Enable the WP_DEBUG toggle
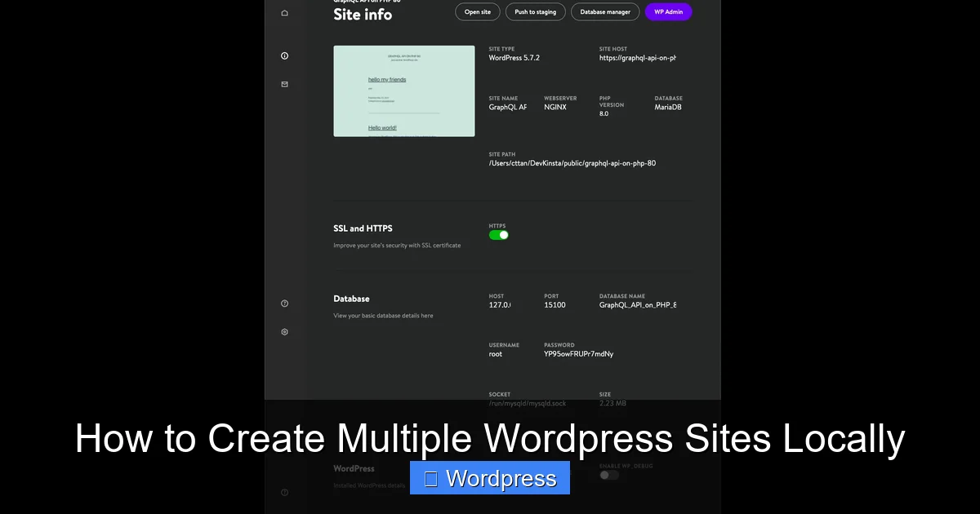Image resolution: width=980 pixels, height=514 pixels. pos(608,474)
